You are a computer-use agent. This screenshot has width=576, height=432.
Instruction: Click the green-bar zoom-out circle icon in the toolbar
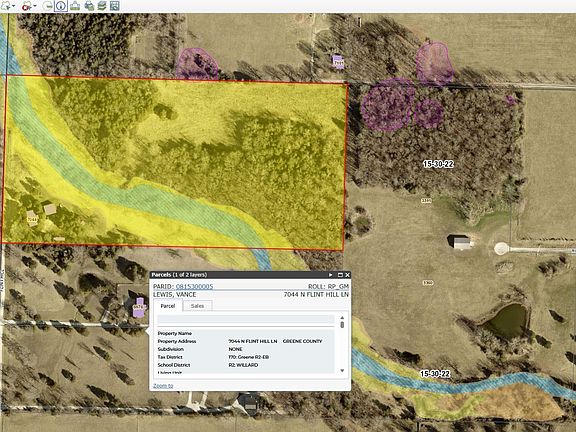(47, 6)
